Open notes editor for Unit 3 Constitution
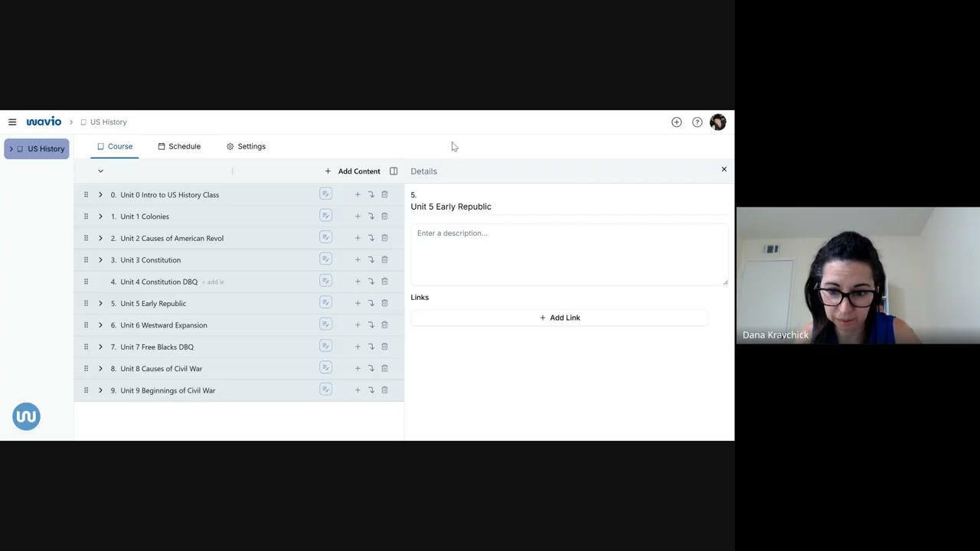The image size is (980, 551). coord(325,259)
